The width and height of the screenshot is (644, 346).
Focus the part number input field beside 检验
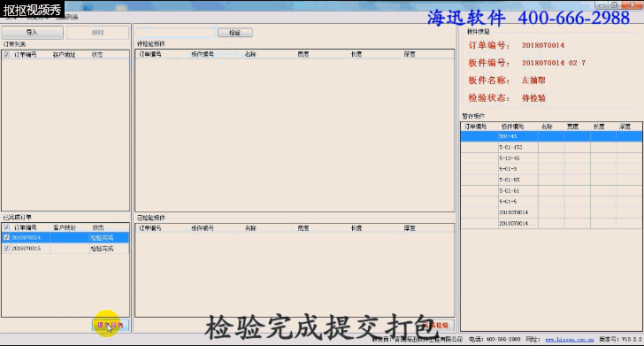pyautogui.click(x=175, y=33)
